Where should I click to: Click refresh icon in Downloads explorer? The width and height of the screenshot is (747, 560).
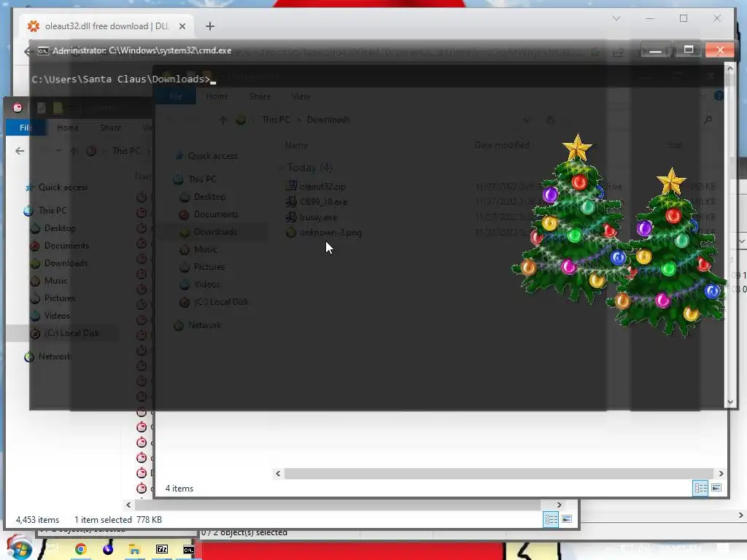(x=550, y=120)
